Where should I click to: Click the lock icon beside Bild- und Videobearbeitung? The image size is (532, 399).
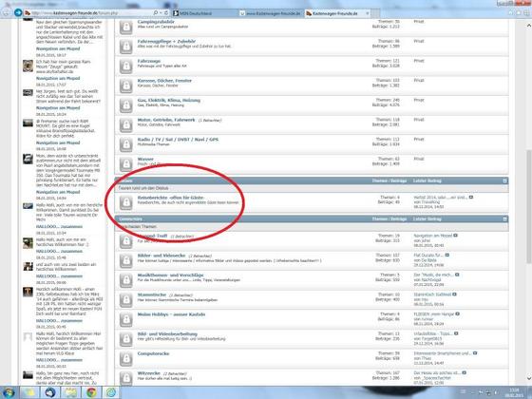click(x=126, y=339)
